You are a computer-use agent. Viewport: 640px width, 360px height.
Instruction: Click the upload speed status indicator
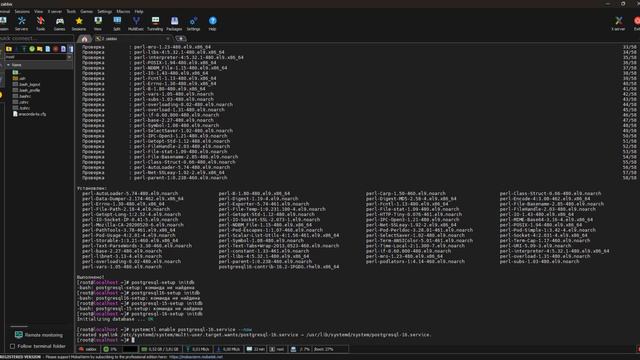[198, 349]
